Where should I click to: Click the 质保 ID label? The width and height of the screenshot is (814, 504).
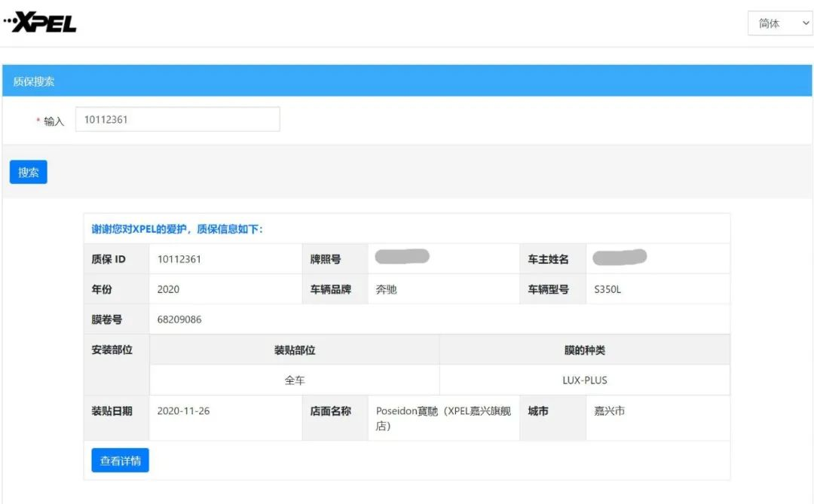(x=109, y=259)
